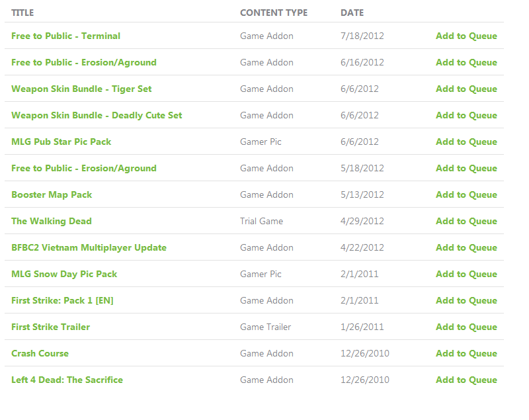Open BFBC2 Vietnam Multiplayer Update
Viewport: 529px width, 420px height.
[89, 247]
